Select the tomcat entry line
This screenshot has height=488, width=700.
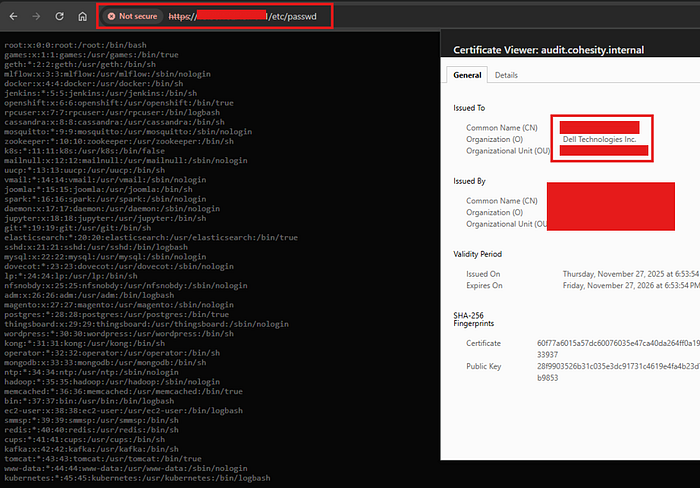point(103,459)
